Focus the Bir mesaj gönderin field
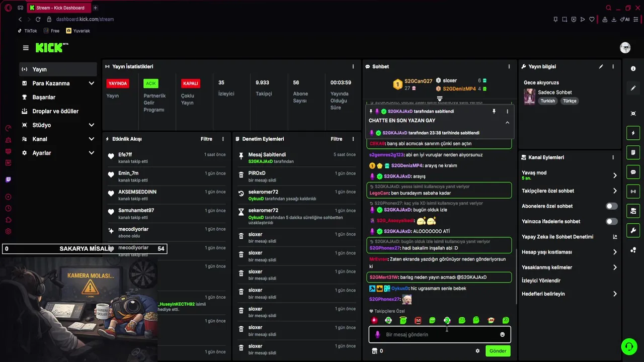This screenshot has height=362, width=644. (x=440, y=334)
